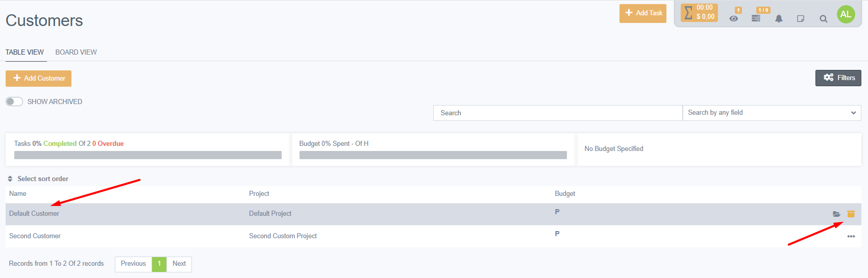Go to the Next records page
The height and width of the screenshot is (278, 868).
(179, 264)
